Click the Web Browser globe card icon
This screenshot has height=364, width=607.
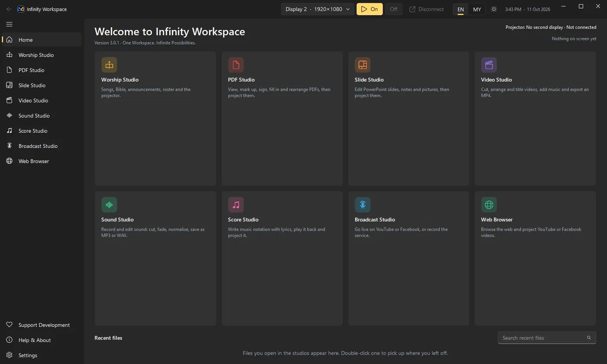tap(489, 205)
